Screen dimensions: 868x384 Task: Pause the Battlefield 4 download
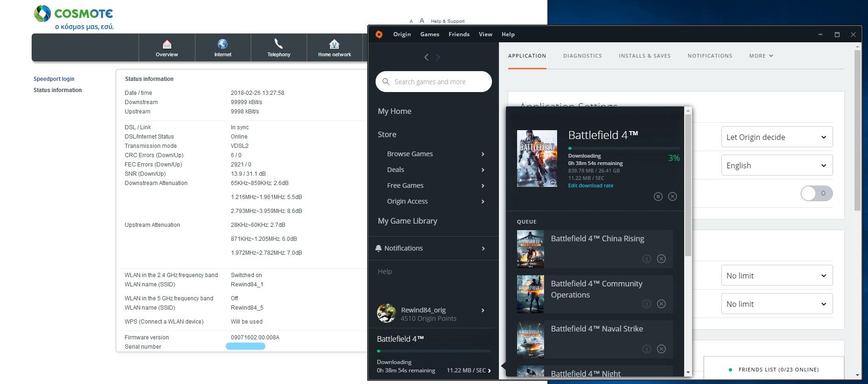658,197
